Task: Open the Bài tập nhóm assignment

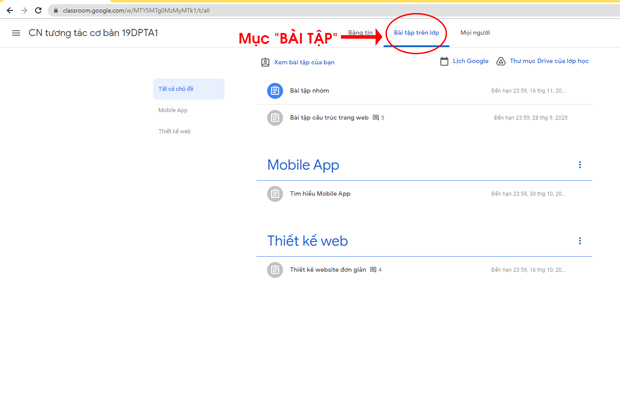Action: (x=309, y=91)
